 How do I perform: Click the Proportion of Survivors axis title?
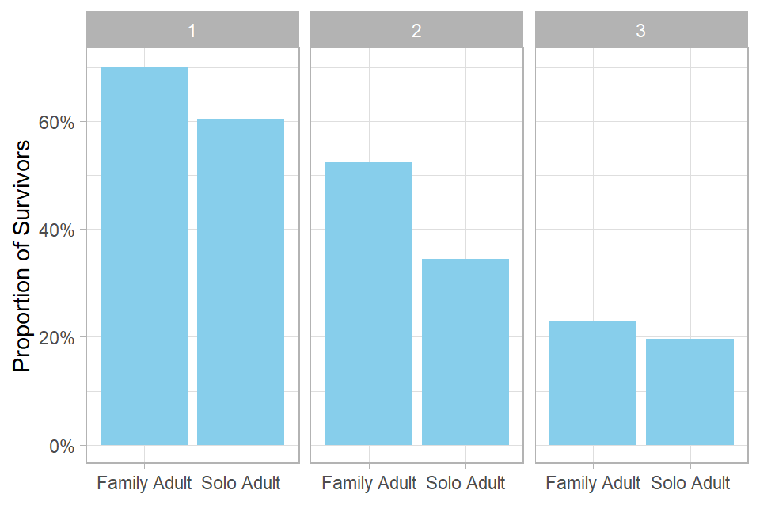[22, 256]
